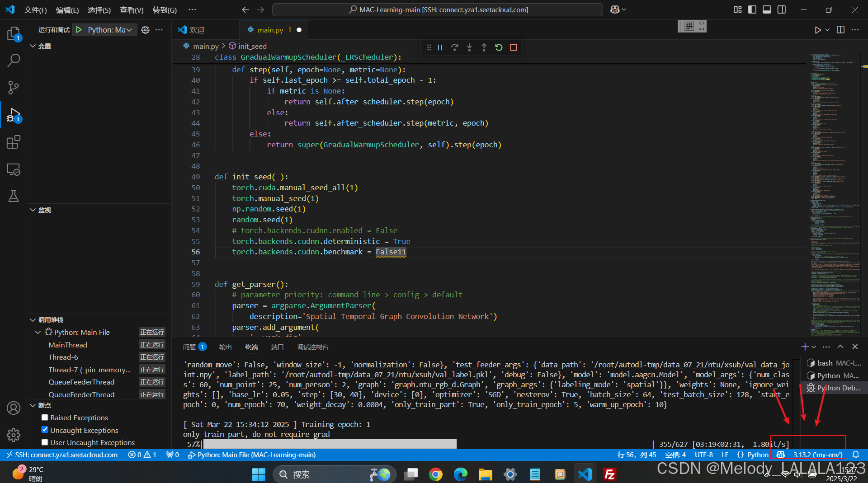The height and width of the screenshot is (483, 868).
Task: Select the Python interpreter 3.13.2 ('my-env')
Action: (818, 455)
